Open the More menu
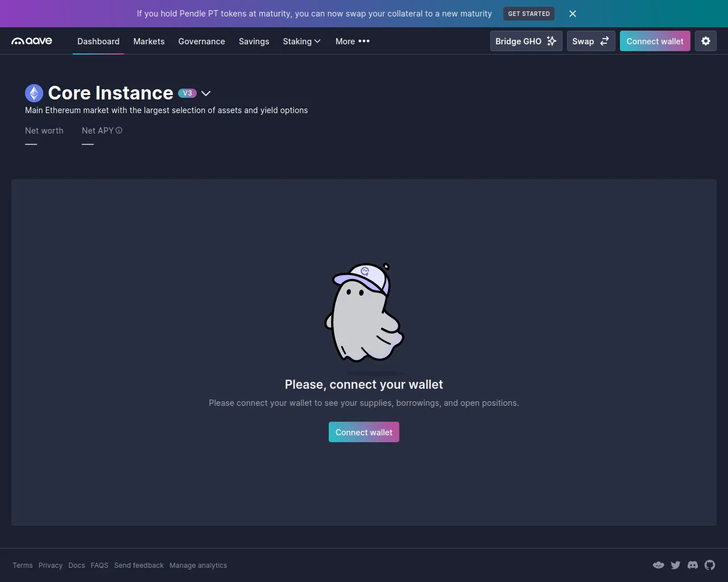Screen dimensions: 728x582 353,41
